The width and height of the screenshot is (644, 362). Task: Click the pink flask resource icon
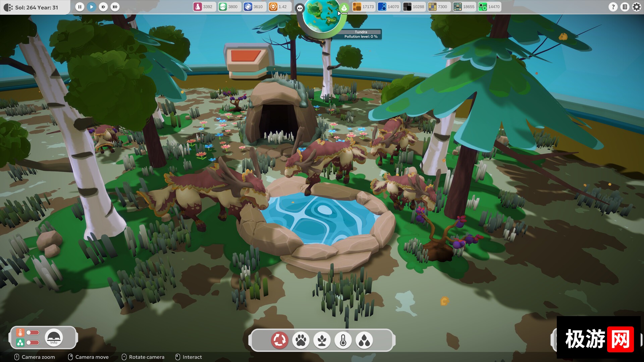coord(198,7)
